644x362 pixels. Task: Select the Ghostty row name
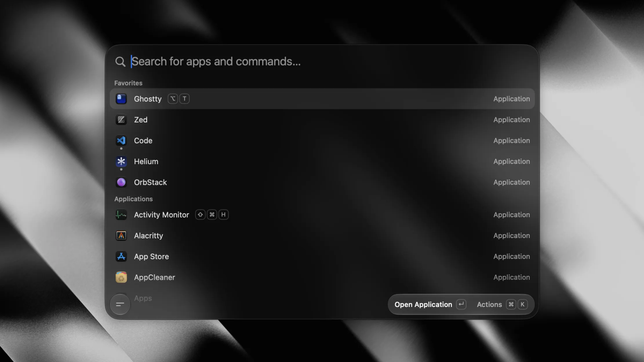click(x=148, y=99)
